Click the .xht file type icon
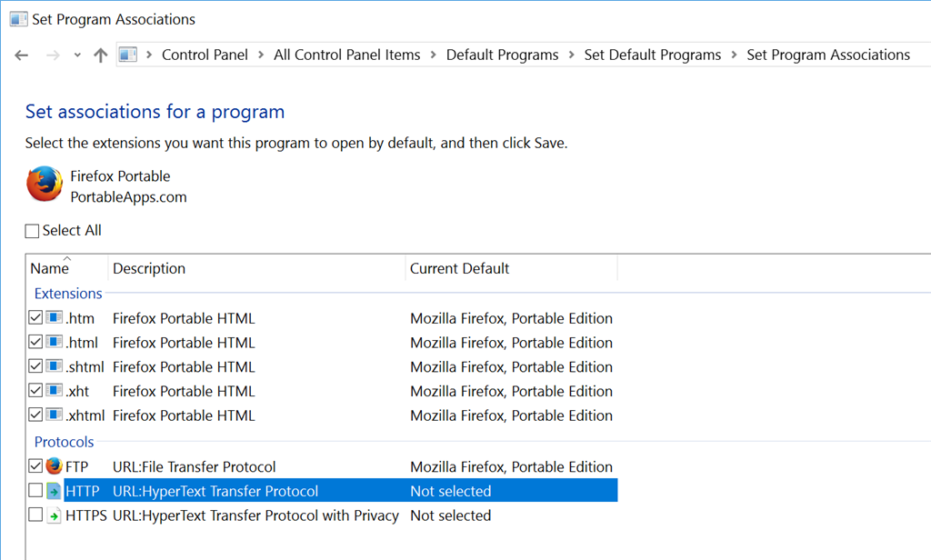The height and width of the screenshot is (560, 931). pyautogui.click(x=54, y=390)
